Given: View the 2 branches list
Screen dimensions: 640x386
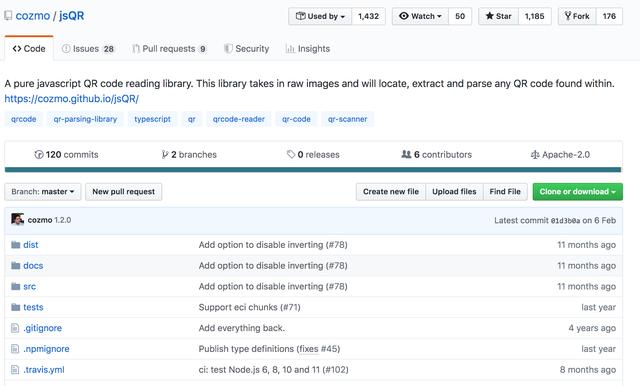Looking at the screenshot, I should 189,155.
